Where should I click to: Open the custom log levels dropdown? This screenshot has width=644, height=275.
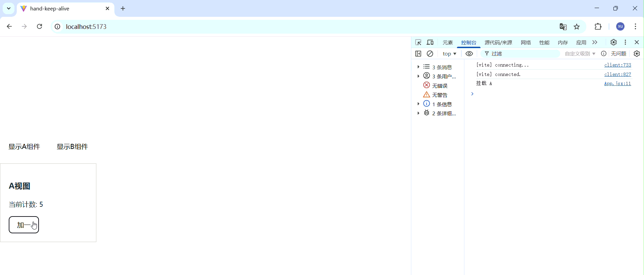[x=580, y=54]
